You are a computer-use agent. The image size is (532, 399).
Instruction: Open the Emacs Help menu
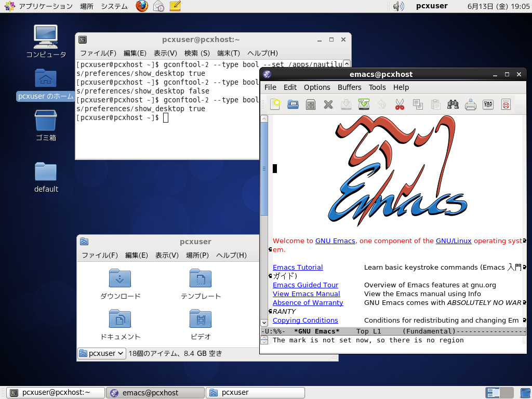pos(401,87)
